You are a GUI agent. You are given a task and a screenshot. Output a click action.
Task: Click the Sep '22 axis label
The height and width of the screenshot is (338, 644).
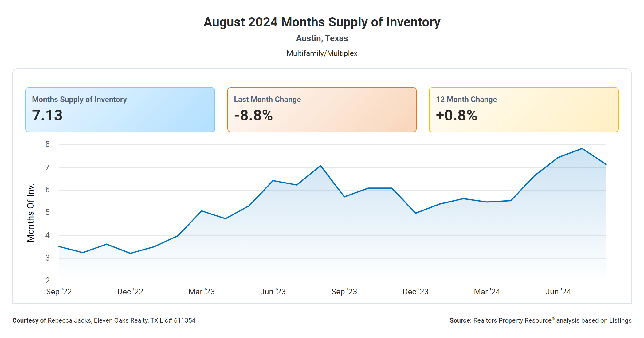(59, 292)
